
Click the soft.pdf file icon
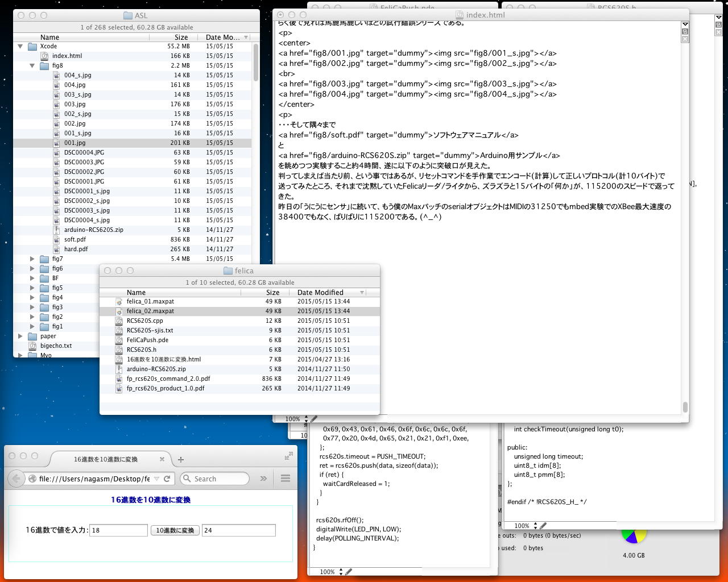point(56,240)
